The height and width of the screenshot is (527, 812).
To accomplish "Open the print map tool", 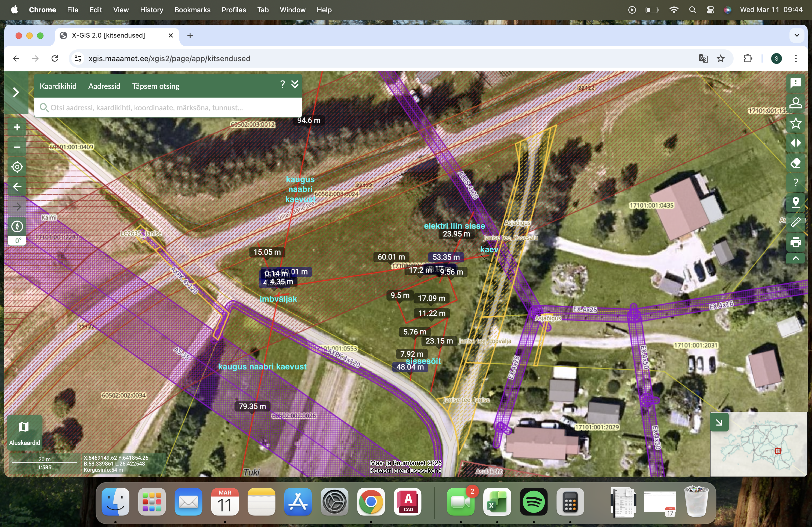I will pos(795,242).
